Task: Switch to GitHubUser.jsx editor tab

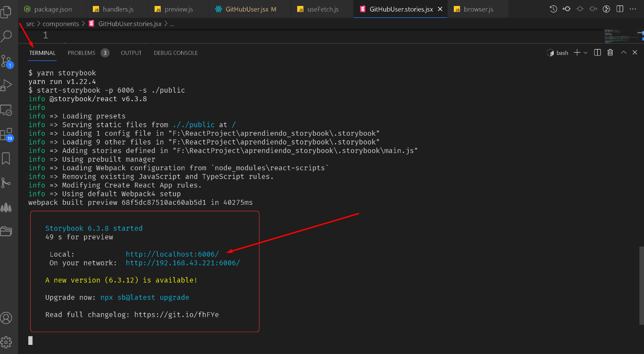Action: click(x=247, y=9)
